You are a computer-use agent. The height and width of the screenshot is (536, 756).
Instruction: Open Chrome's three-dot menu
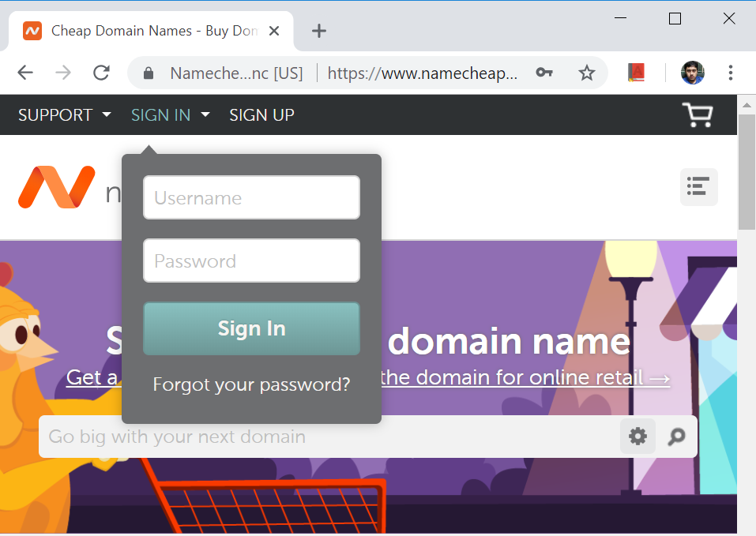coord(731,73)
